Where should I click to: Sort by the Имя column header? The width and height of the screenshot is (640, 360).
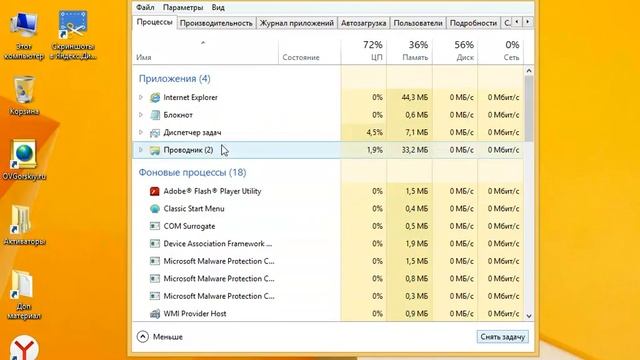[205, 52]
